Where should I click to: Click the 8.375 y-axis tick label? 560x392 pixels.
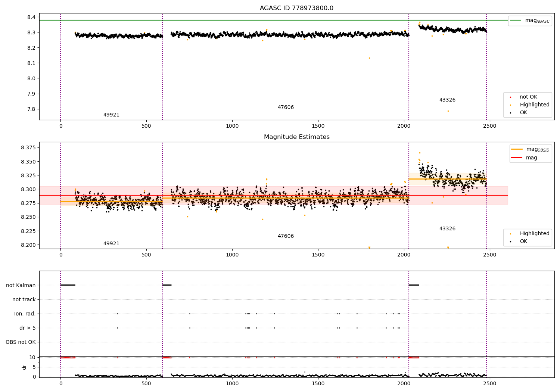click(28, 148)
